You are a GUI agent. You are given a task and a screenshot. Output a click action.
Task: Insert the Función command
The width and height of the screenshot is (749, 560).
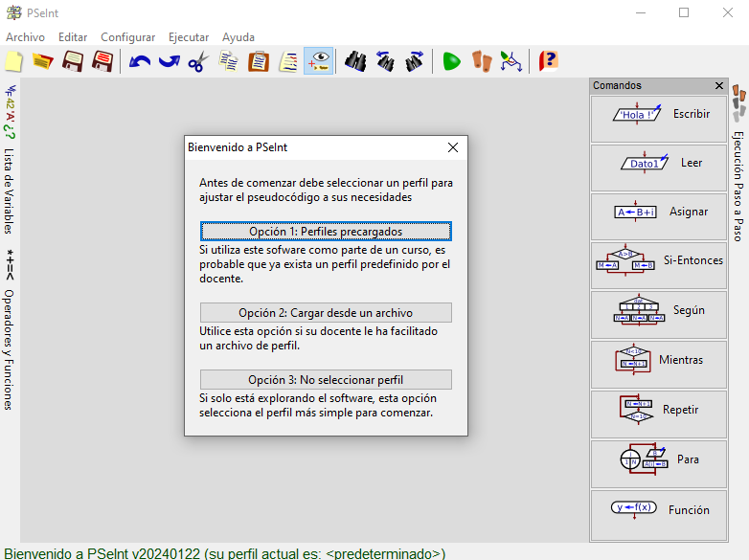tap(659, 515)
